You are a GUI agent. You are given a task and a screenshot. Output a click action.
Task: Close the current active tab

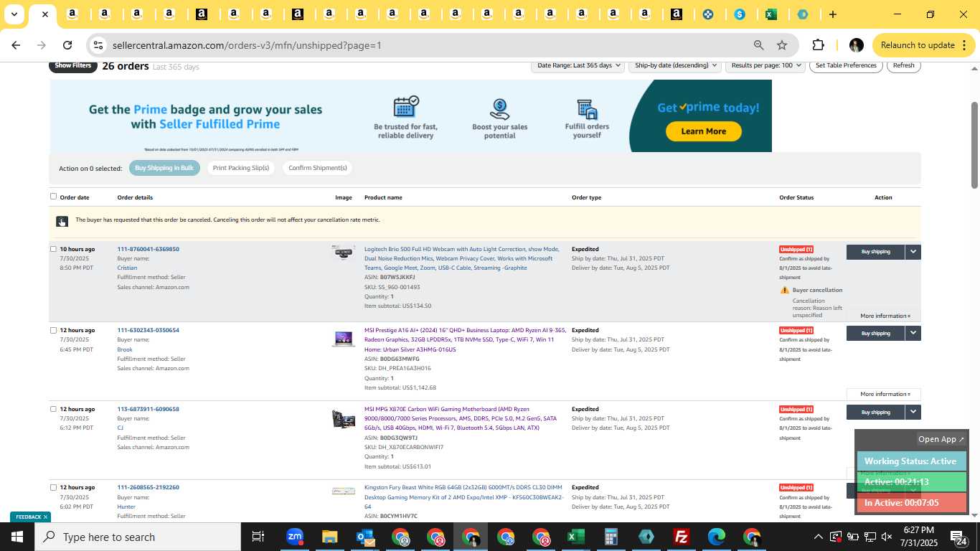44,14
